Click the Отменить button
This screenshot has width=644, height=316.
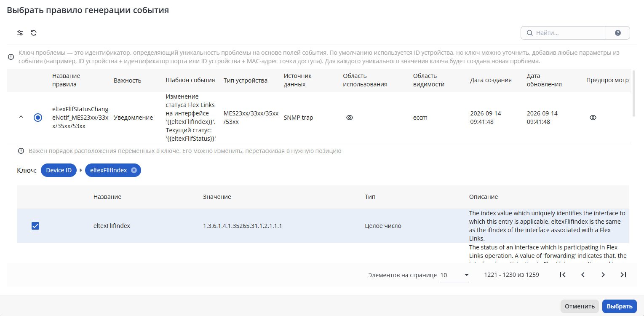click(580, 306)
